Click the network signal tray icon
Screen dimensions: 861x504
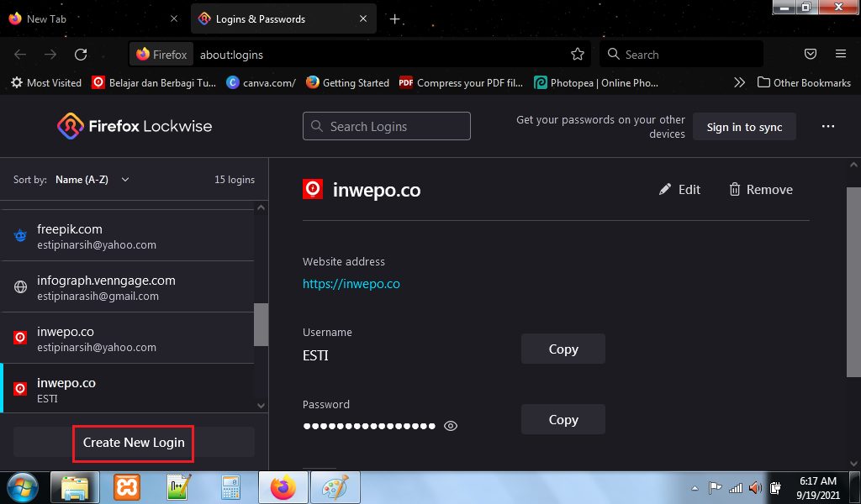tap(735, 487)
